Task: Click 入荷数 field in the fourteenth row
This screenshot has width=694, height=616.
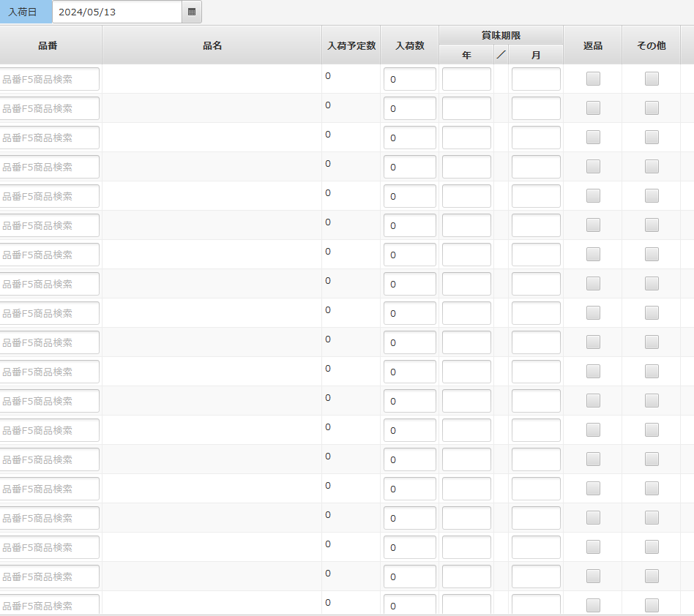Action: (410, 459)
